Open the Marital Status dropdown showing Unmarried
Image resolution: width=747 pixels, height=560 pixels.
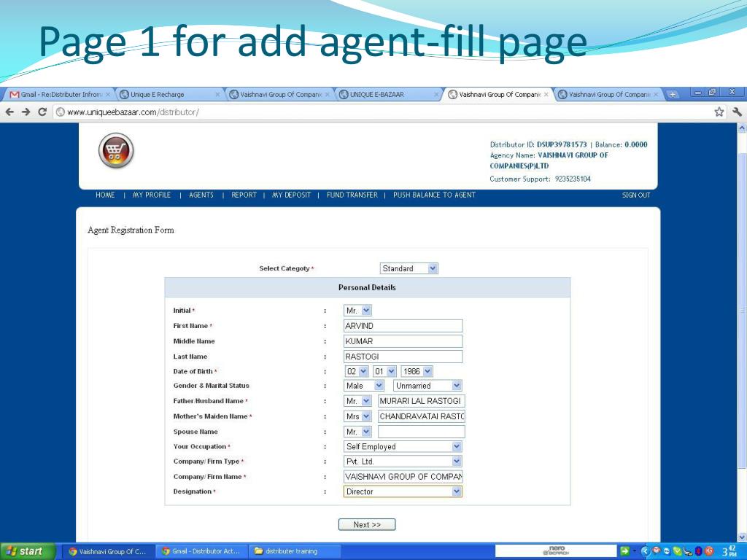[x=427, y=386]
